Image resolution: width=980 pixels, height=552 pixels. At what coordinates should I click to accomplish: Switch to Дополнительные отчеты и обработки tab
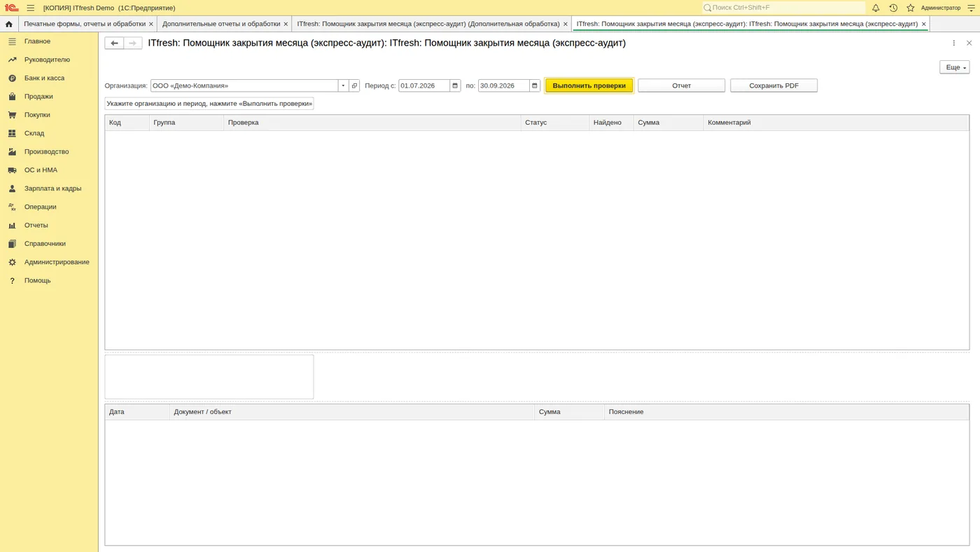[x=221, y=24]
